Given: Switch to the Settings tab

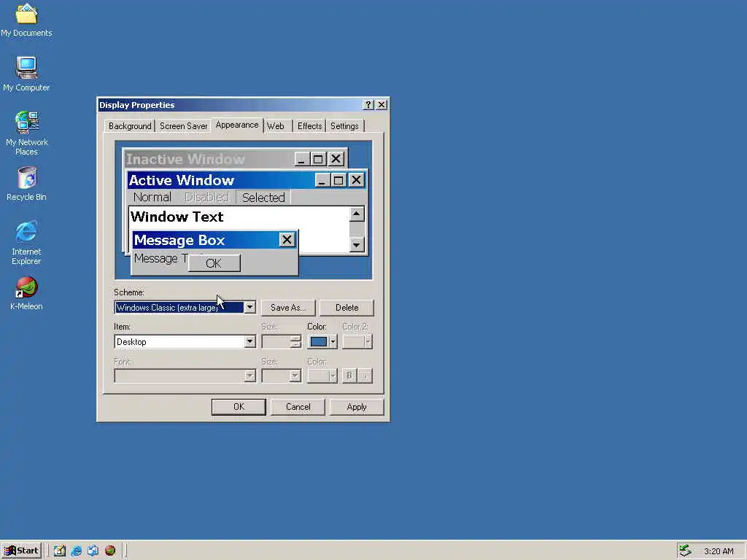Looking at the screenshot, I should [x=344, y=126].
